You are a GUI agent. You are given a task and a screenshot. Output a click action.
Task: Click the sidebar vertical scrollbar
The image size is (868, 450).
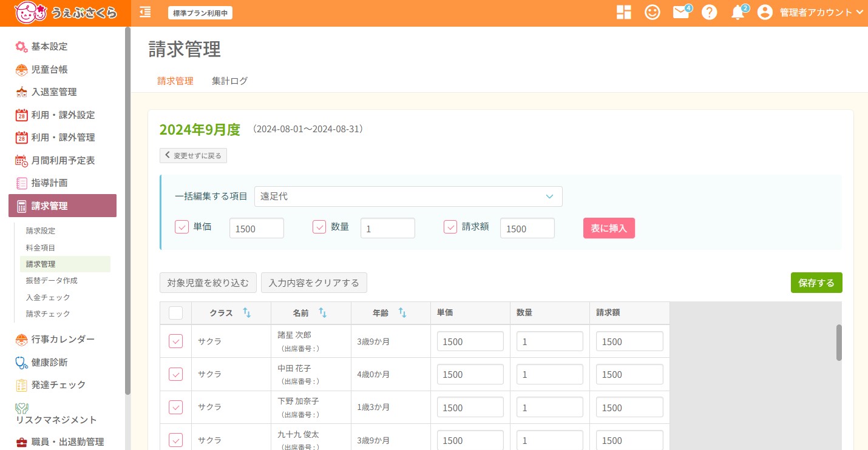(x=127, y=211)
